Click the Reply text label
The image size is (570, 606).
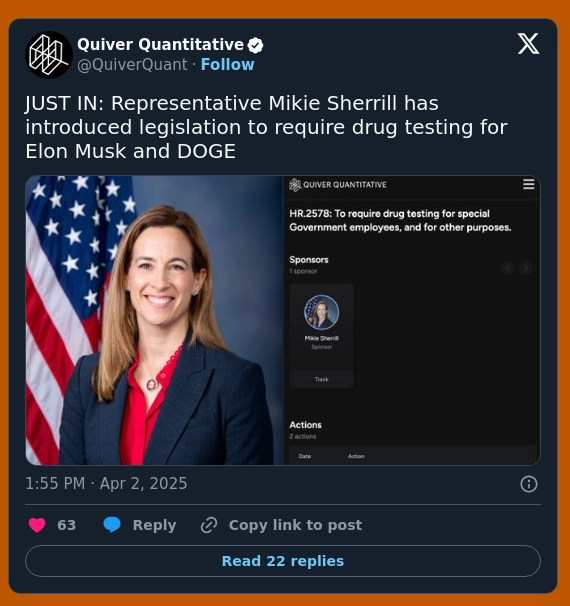pos(155,525)
